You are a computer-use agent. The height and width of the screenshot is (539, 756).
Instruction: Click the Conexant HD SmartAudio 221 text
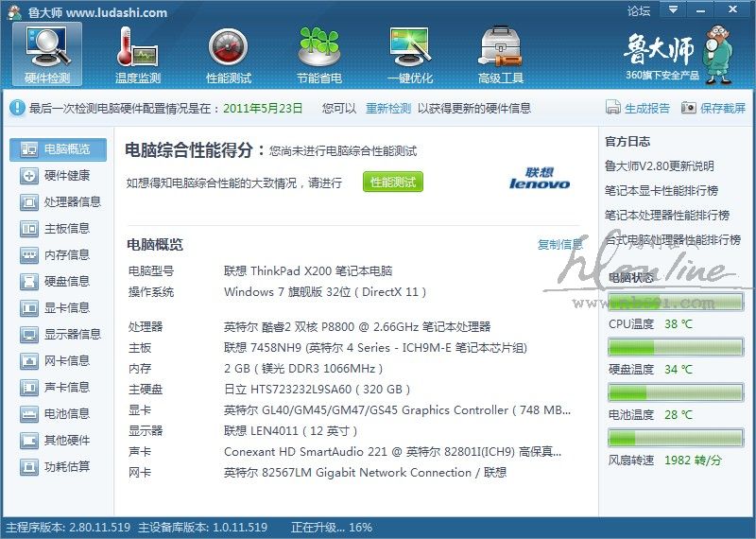pyautogui.click(x=392, y=452)
